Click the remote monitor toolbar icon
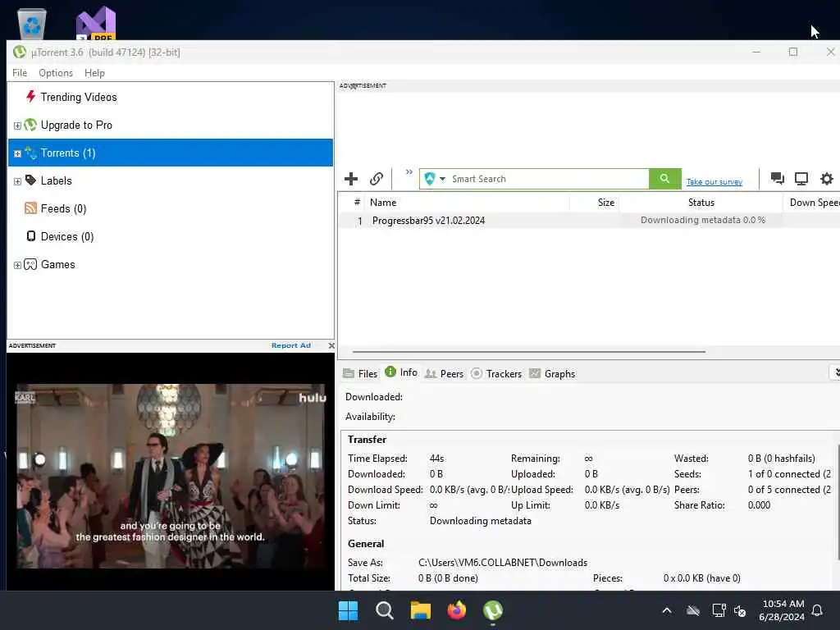The width and height of the screenshot is (840, 630). 801,178
